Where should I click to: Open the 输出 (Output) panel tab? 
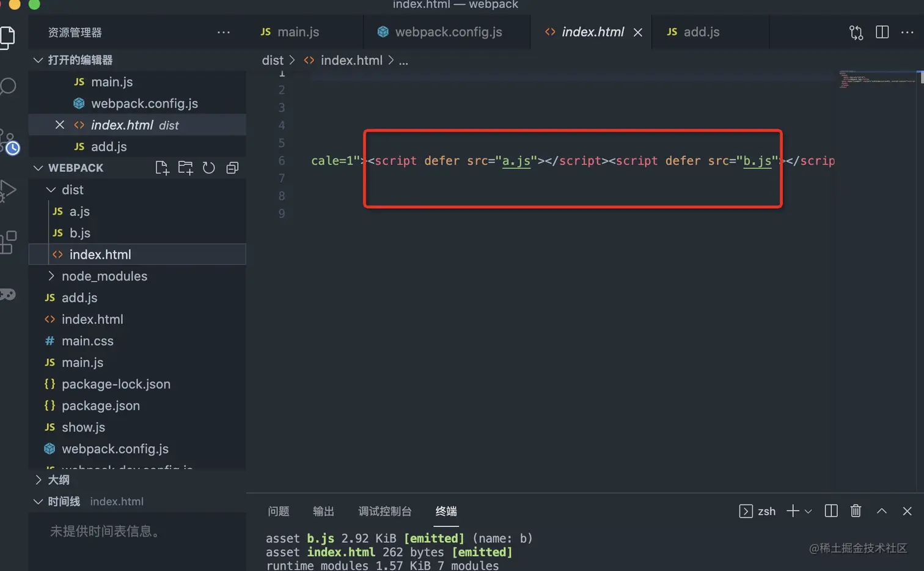pyautogui.click(x=323, y=511)
